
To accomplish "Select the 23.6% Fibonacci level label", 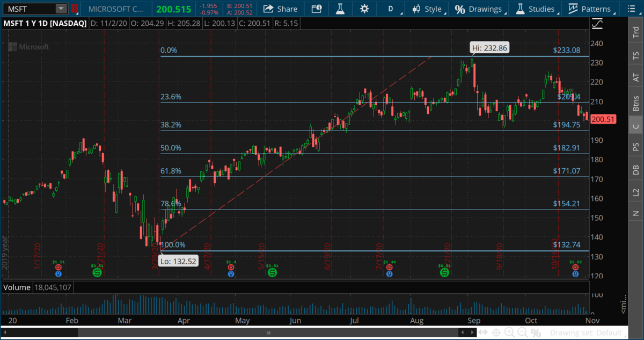I will tap(171, 97).
